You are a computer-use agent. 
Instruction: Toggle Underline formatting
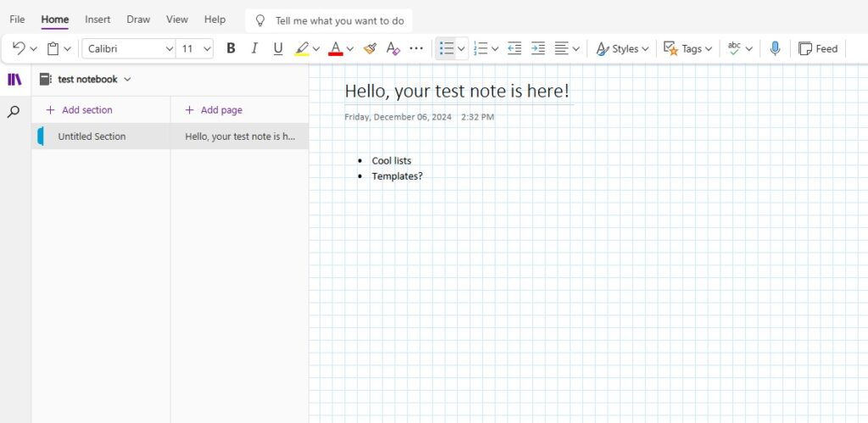(x=278, y=48)
